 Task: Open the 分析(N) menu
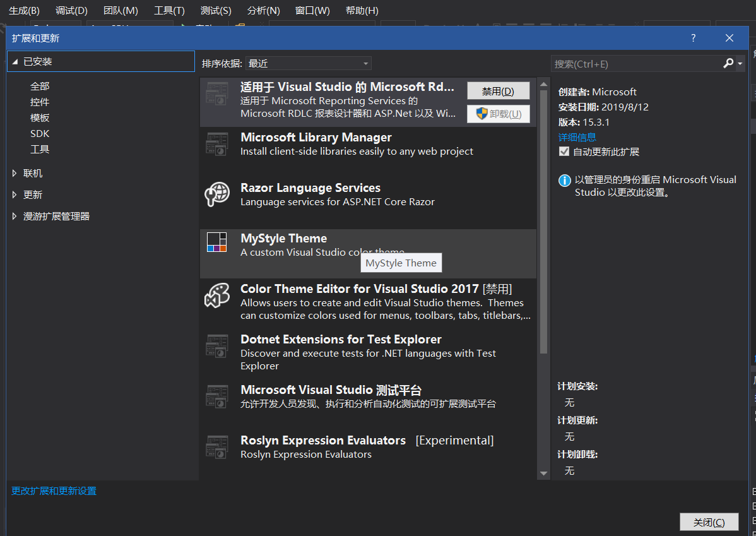pyautogui.click(x=263, y=11)
